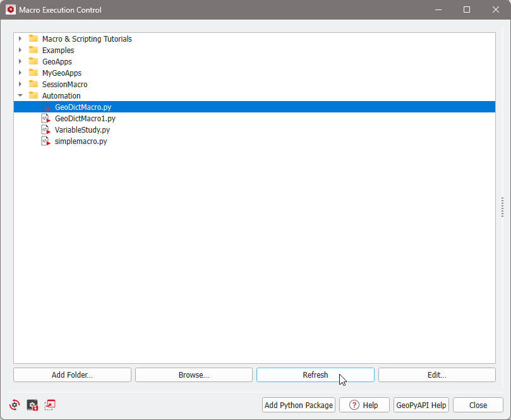Click the Python script icon beside simplemacro.py
511x420 pixels.
coord(46,141)
